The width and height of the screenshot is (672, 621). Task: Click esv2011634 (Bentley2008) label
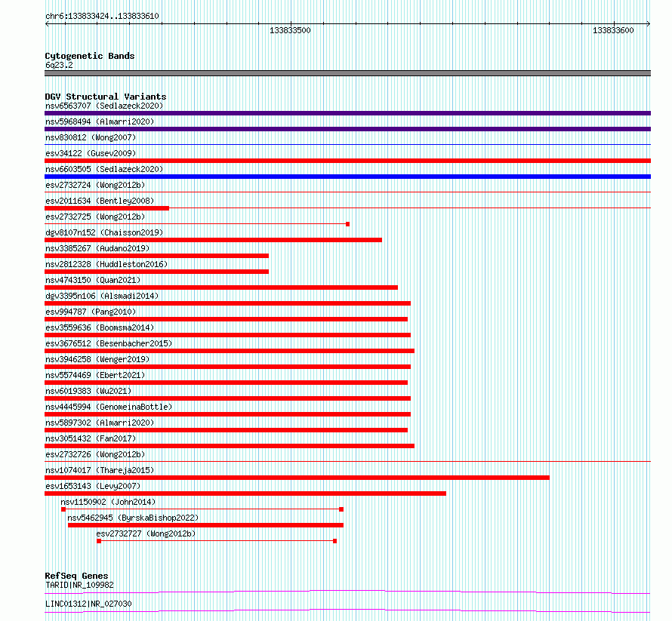click(x=100, y=201)
